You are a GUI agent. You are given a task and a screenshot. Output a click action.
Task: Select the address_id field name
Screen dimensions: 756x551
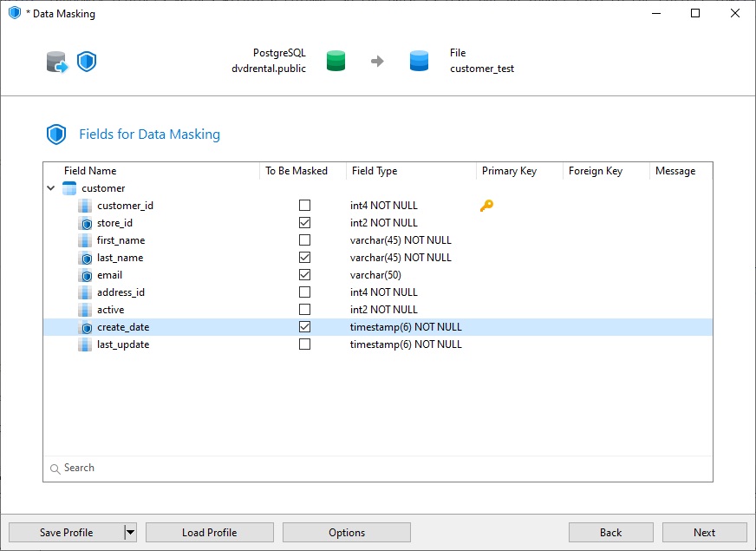(x=121, y=292)
